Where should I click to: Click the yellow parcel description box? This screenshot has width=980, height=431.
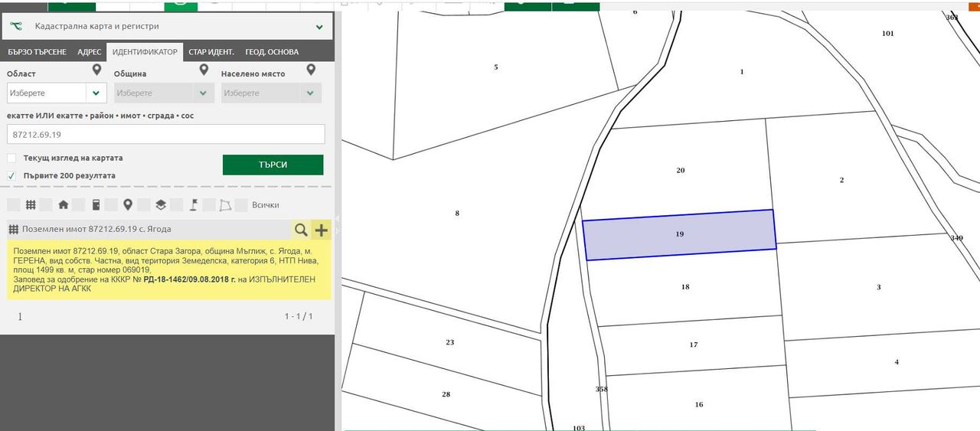(x=168, y=270)
